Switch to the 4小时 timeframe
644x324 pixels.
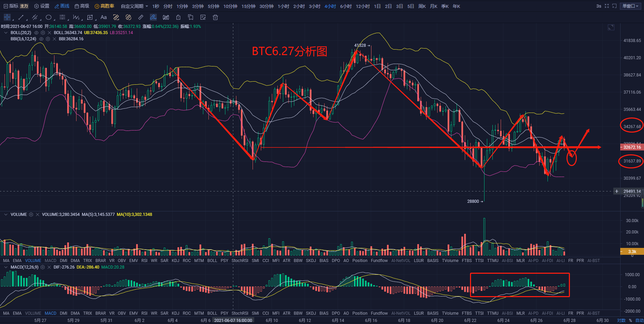click(x=330, y=6)
